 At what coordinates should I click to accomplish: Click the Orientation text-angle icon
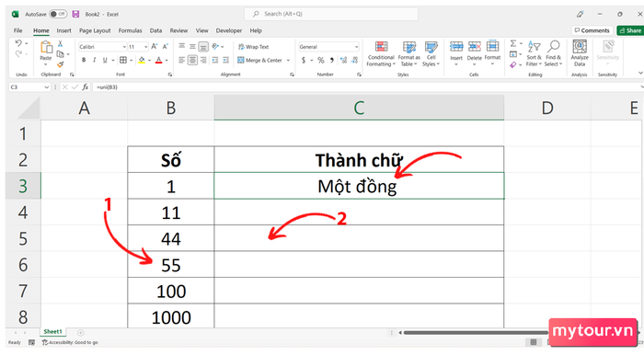pos(215,47)
